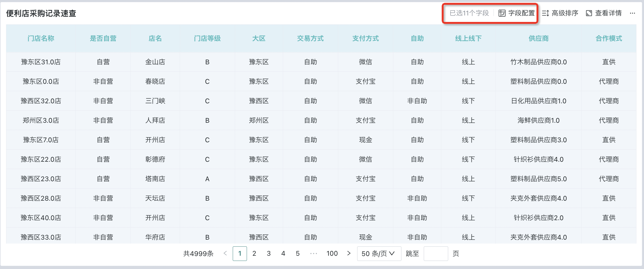Click the 春晓店 store name cell
Screen dimensions: 644x269
155,81
